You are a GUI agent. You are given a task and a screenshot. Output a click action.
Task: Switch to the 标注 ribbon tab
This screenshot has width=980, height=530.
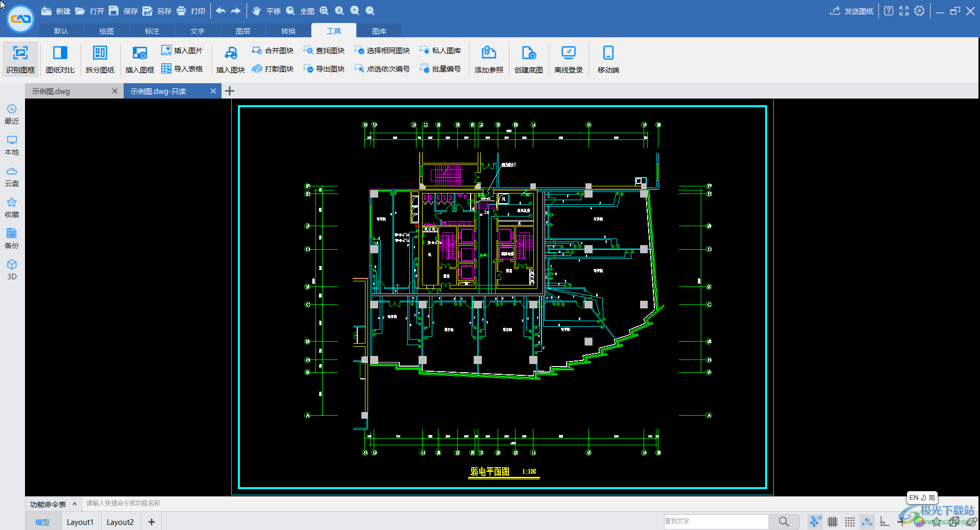tap(152, 31)
